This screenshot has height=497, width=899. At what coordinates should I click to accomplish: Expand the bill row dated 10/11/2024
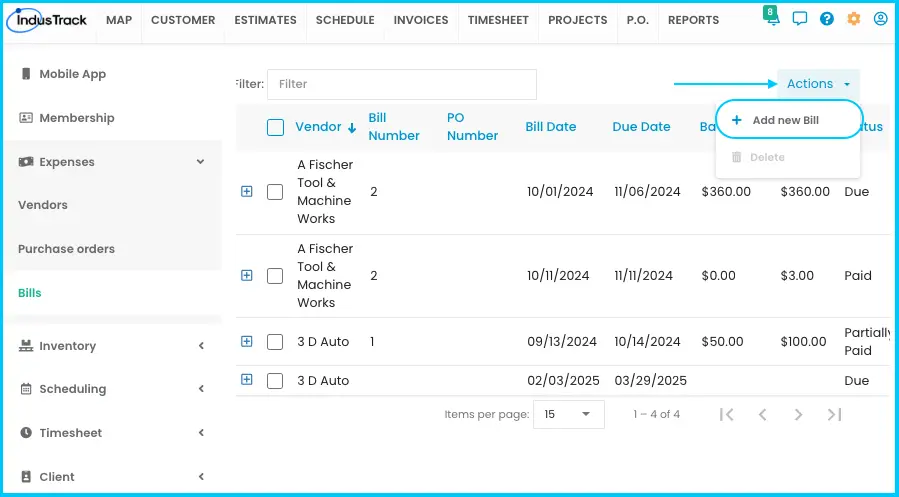(x=247, y=276)
